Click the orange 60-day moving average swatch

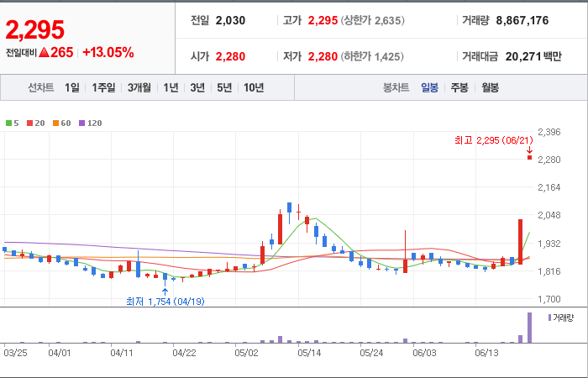click(x=56, y=123)
